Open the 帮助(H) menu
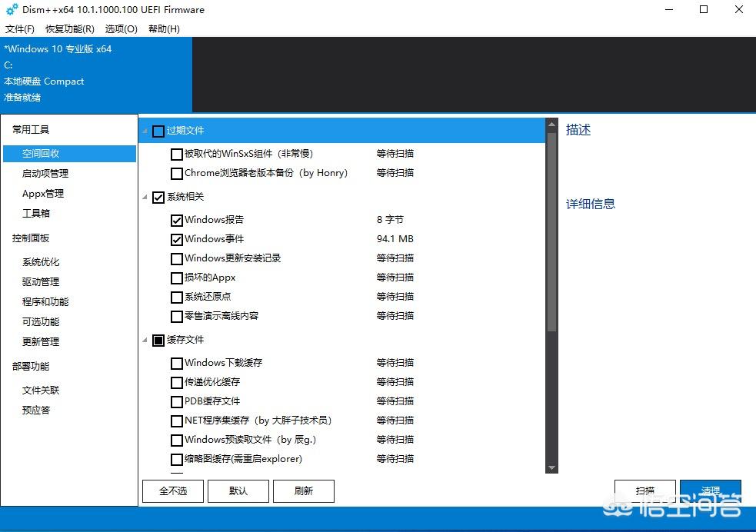 (x=164, y=29)
